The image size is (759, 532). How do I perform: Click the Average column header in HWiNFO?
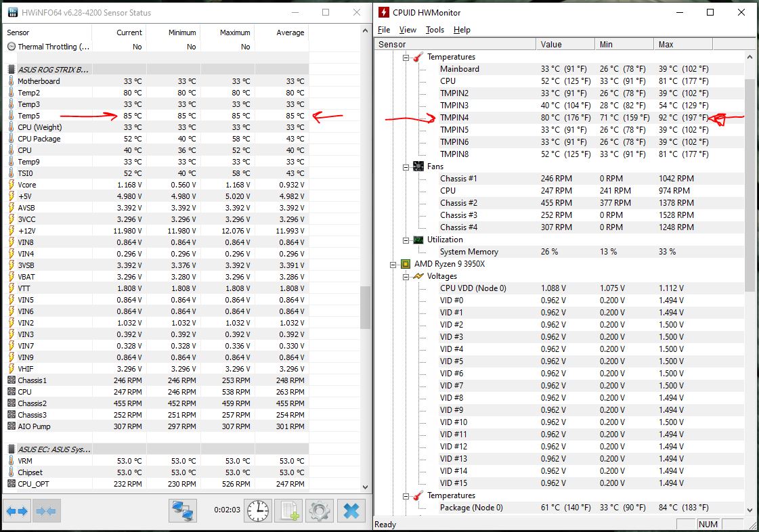click(282, 32)
